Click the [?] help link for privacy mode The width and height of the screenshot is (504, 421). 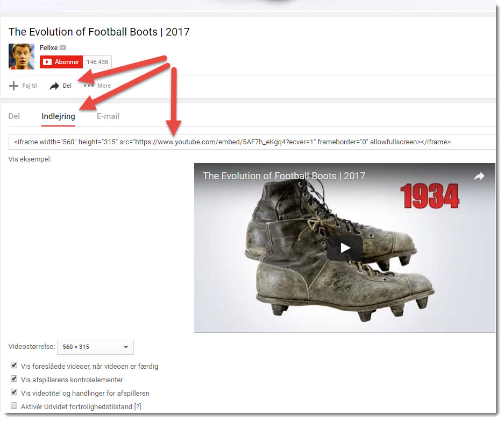click(x=138, y=406)
